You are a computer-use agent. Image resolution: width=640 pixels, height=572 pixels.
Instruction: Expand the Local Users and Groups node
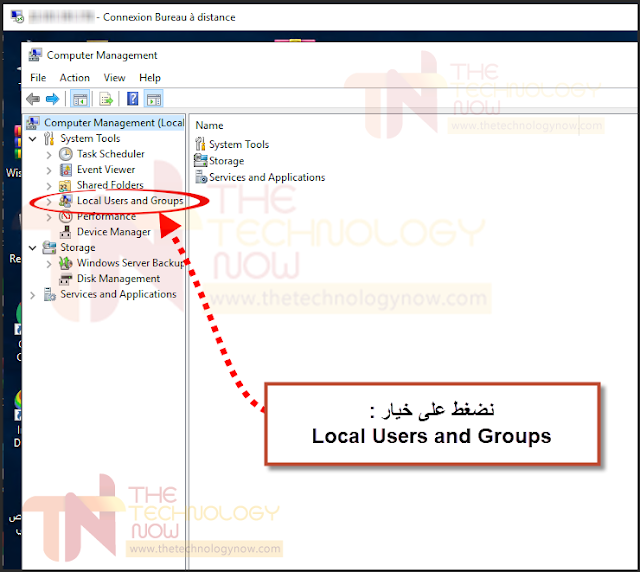[x=49, y=201]
